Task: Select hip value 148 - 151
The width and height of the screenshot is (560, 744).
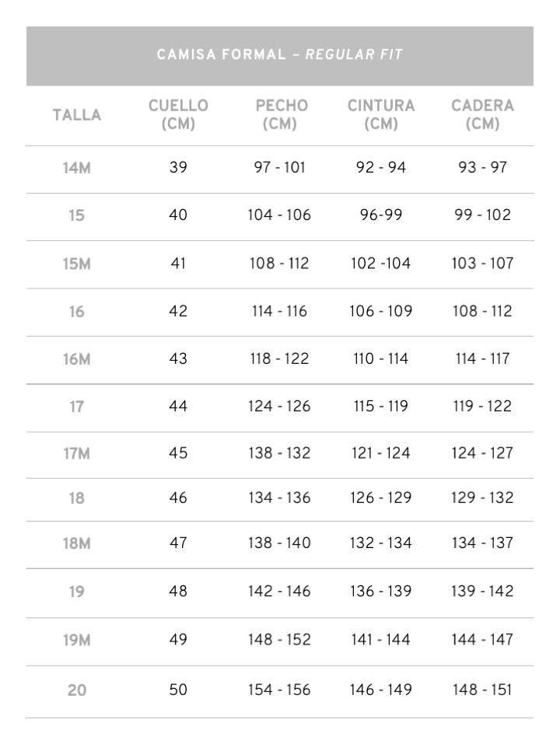Action: coord(482,690)
